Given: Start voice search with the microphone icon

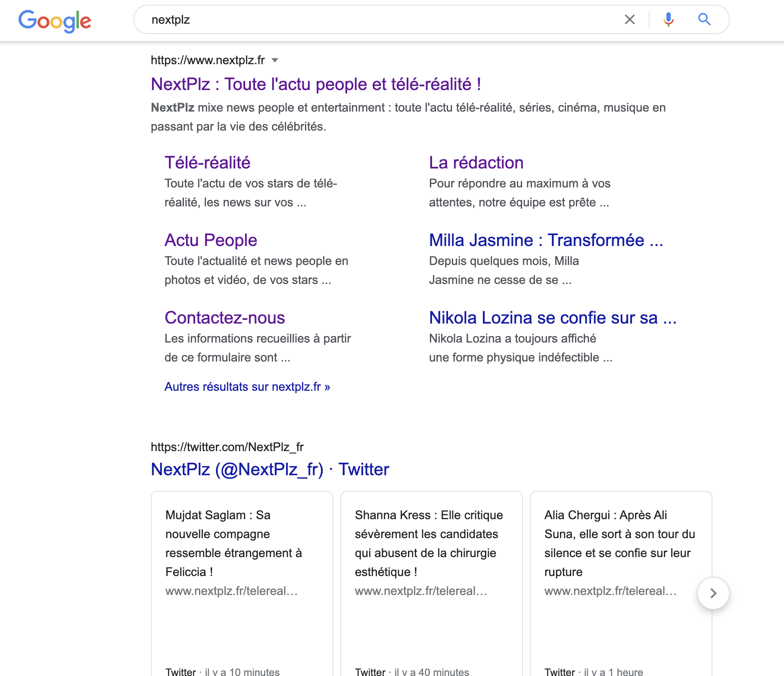Looking at the screenshot, I should (668, 19).
